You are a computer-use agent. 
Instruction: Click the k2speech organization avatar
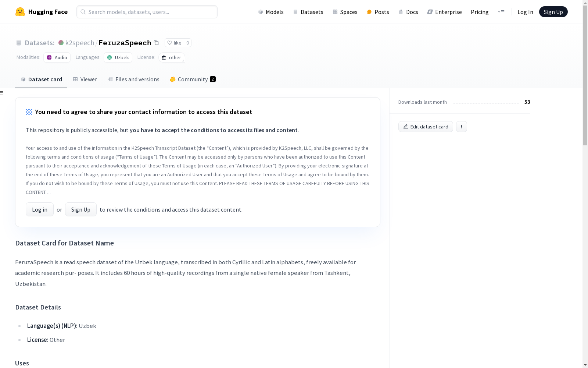[61, 43]
